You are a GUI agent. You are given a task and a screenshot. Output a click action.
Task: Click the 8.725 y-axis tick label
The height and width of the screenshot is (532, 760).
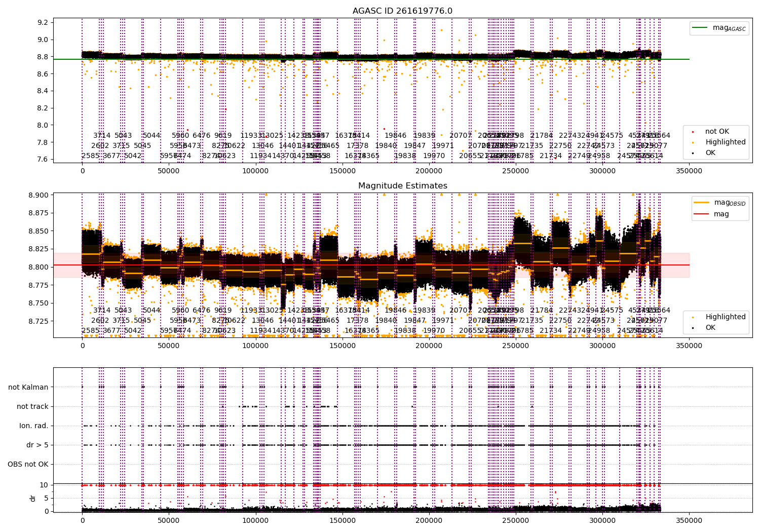[39, 321]
